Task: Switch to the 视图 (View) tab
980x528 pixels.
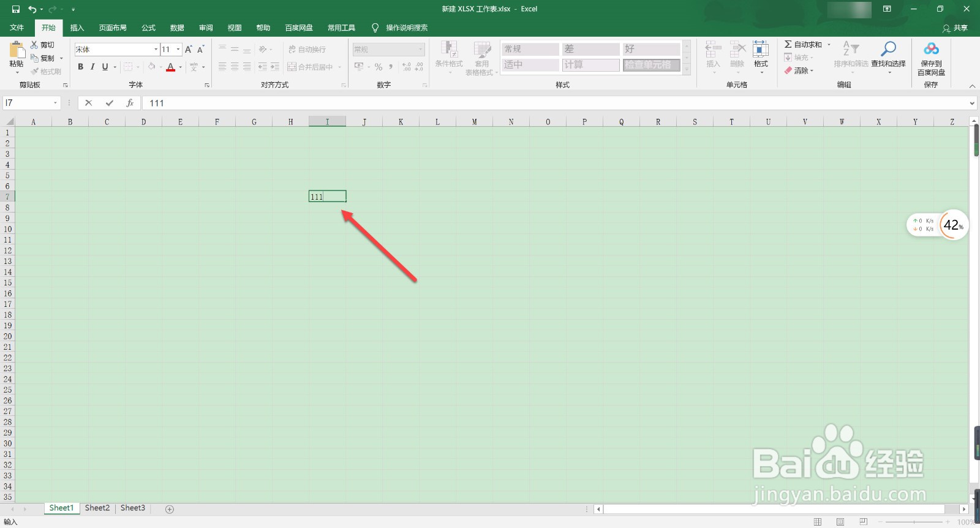Action: [x=235, y=28]
